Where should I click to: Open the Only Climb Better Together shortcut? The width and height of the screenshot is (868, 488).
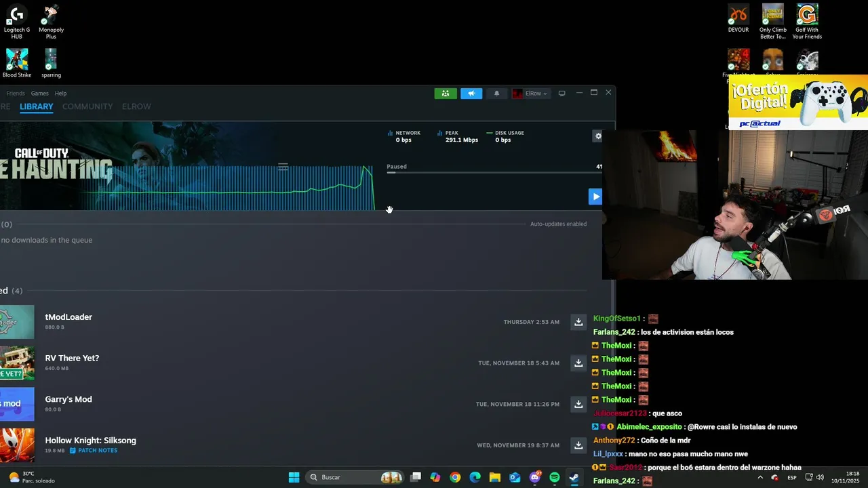(772, 22)
